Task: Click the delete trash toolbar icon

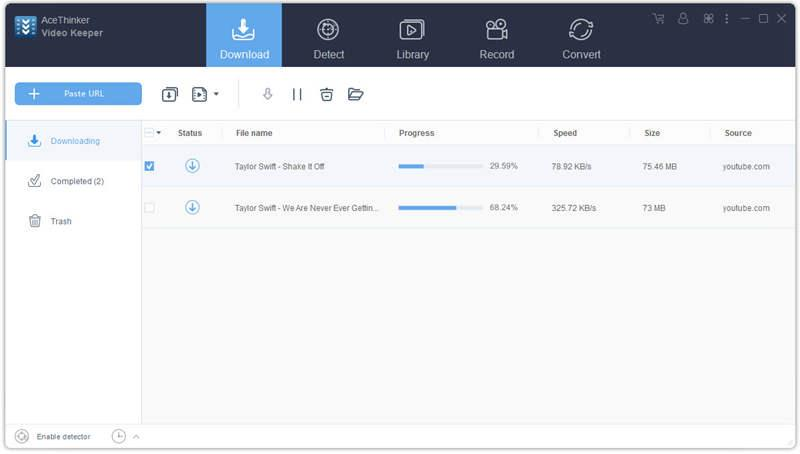Action: [x=327, y=94]
